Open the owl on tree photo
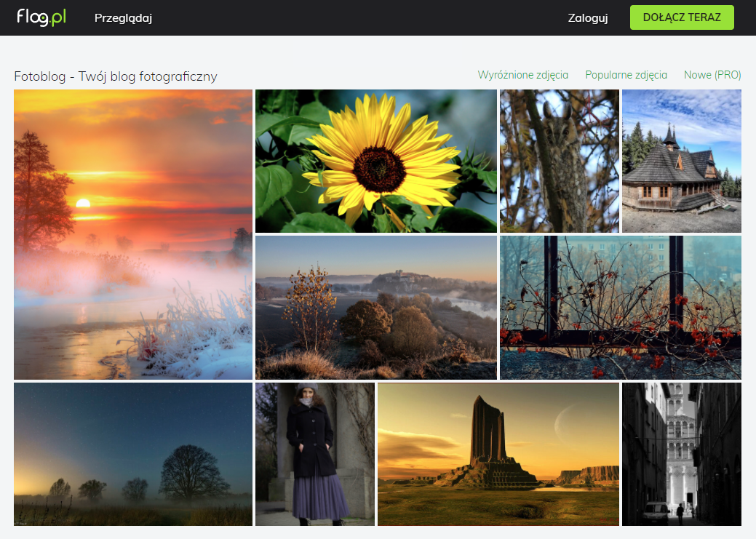756x539 pixels. coord(560,161)
